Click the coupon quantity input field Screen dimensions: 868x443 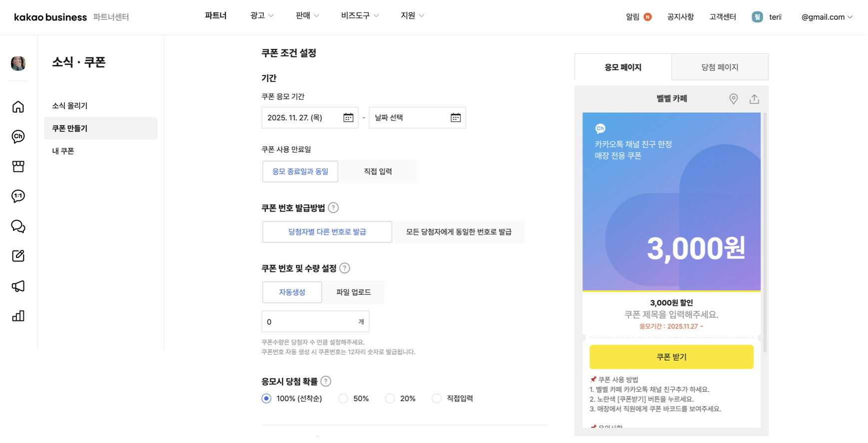[310, 322]
